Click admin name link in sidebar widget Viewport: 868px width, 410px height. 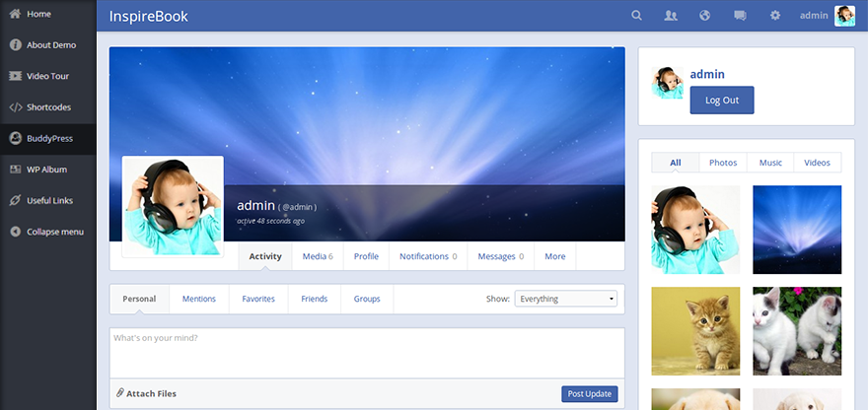tap(707, 74)
